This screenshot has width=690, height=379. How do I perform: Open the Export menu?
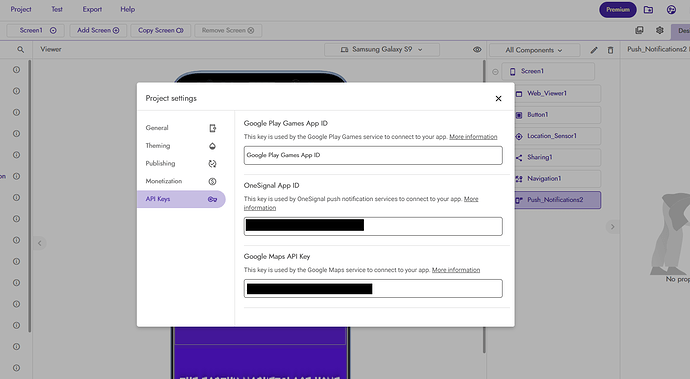[92, 9]
